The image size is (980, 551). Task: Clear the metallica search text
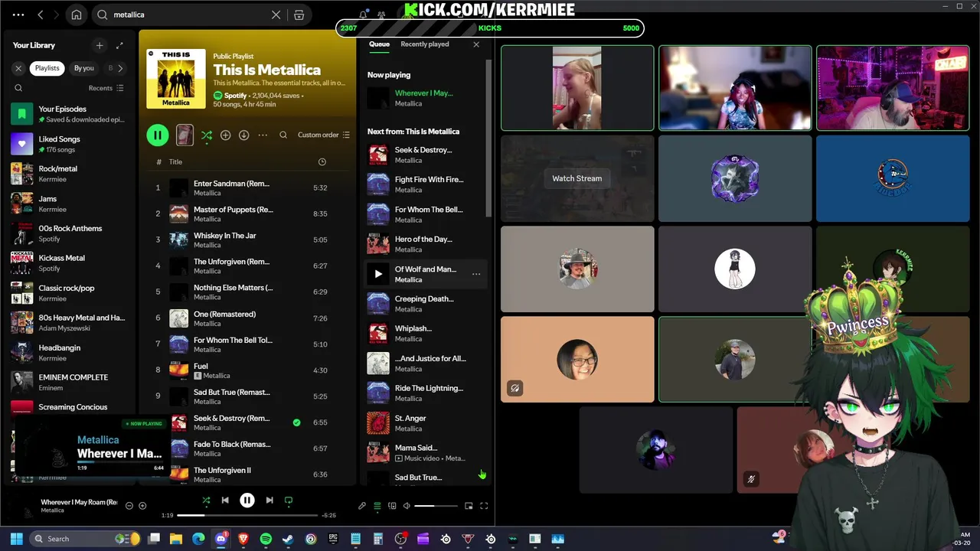(276, 15)
